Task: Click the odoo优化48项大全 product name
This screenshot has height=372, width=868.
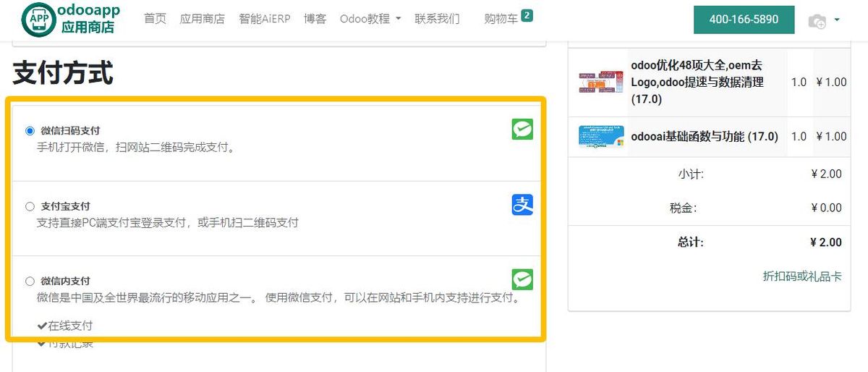Action: tap(697, 82)
